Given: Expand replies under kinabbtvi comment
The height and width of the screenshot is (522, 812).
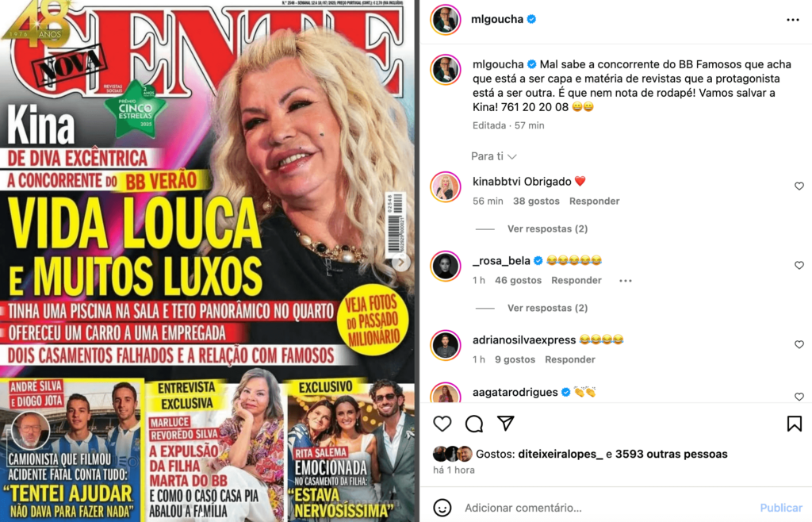Looking at the screenshot, I should tap(547, 229).
